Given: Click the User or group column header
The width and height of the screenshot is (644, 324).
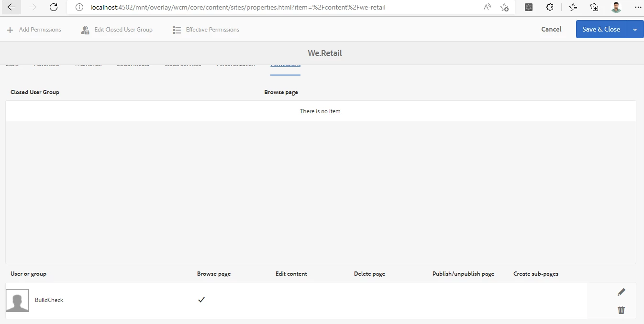Looking at the screenshot, I should click(x=28, y=274).
